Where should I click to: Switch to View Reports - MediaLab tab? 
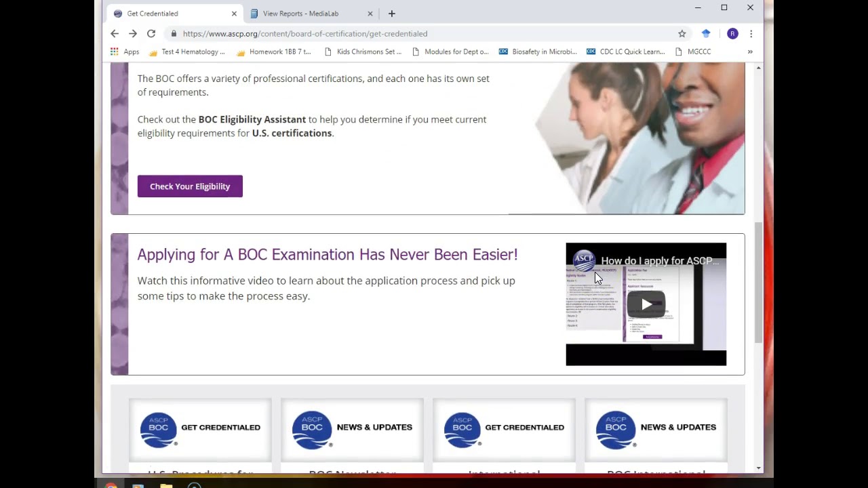coord(311,14)
